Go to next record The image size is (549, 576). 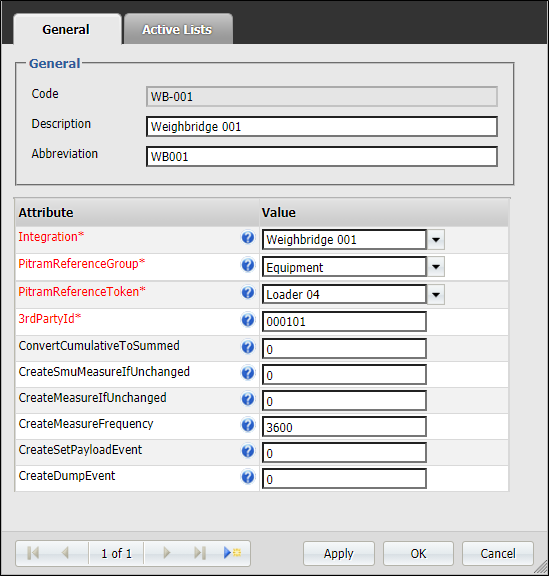click(x=166, y=553)
